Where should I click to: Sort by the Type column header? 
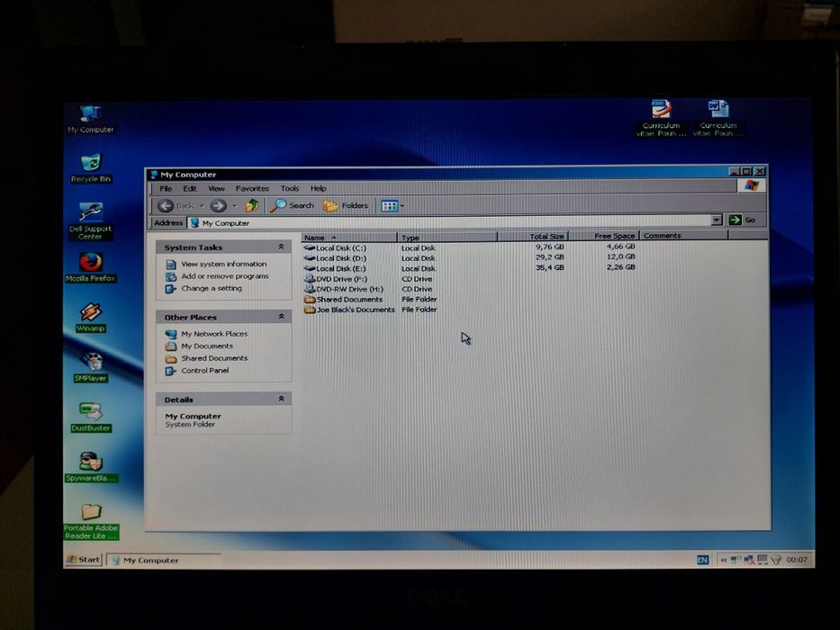pyautogui.click(x=447, y=237)
